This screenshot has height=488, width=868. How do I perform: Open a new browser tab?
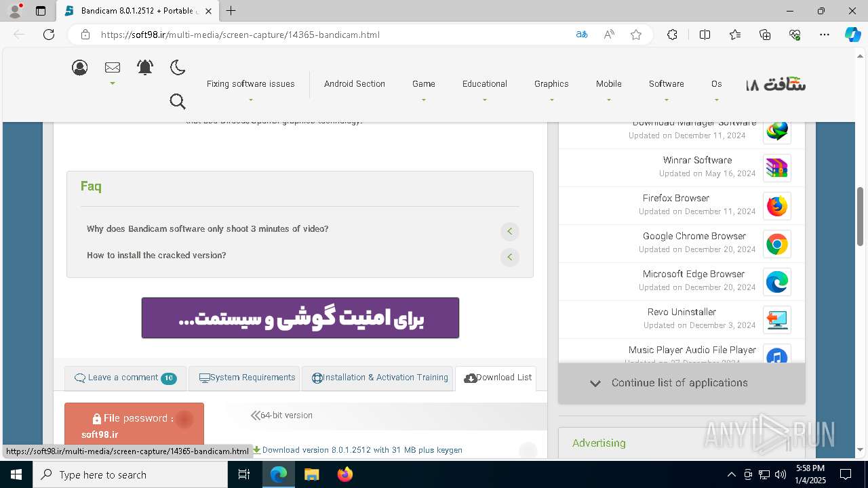[x=231, y=11]
